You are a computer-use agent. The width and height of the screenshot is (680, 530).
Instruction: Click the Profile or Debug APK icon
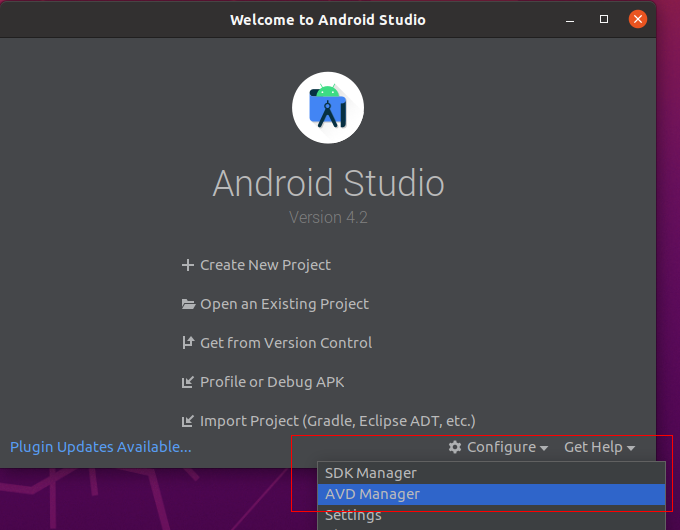point(187,382)
